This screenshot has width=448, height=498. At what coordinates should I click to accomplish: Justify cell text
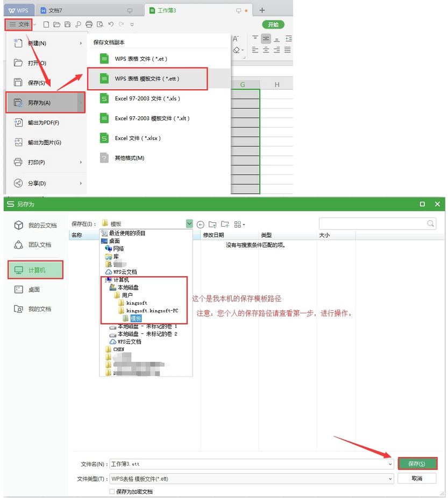287,50
